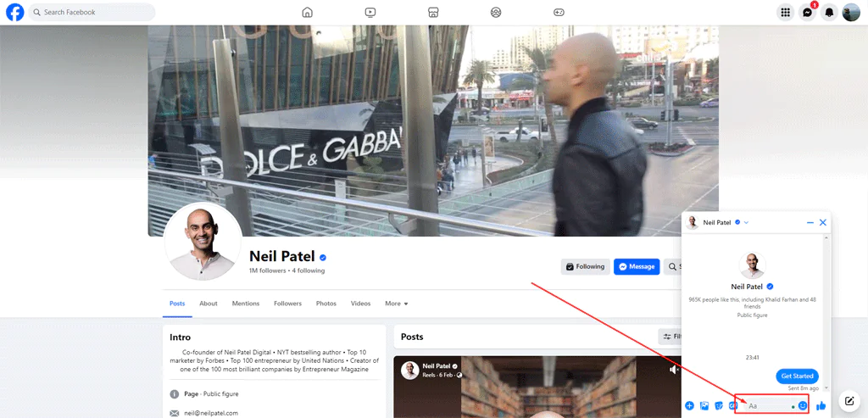868x418 pixels.
Task: Open the Photos tab
Action: [x=326, y=304]
